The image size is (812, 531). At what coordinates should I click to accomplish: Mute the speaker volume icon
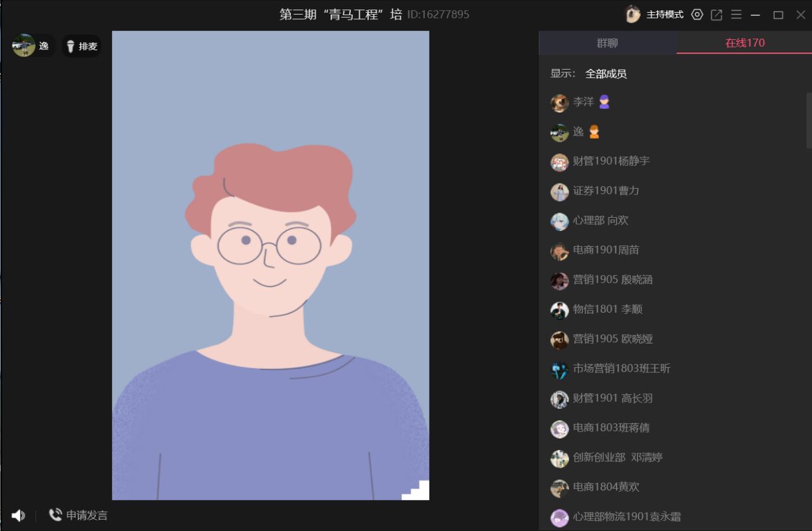point(18,516)
